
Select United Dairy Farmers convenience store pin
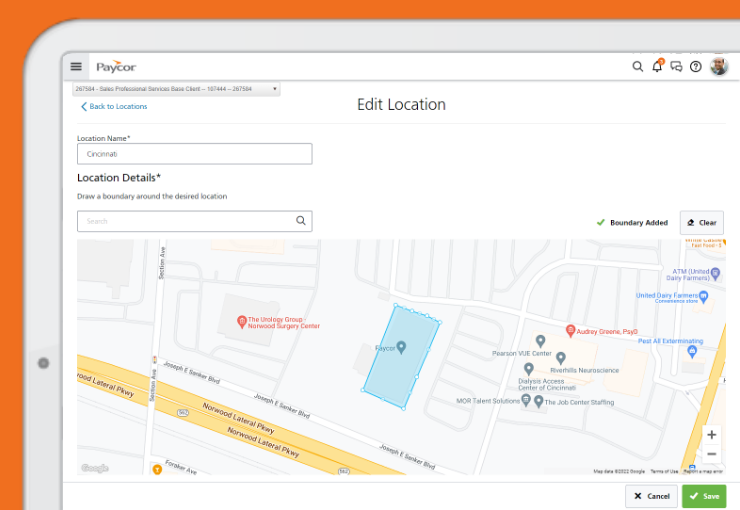coord(704,297)
